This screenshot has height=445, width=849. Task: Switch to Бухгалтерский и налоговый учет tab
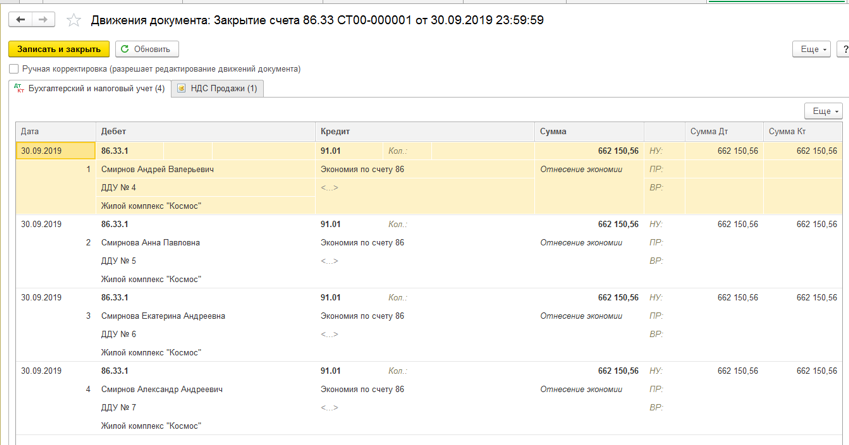(x=89, y=88)
